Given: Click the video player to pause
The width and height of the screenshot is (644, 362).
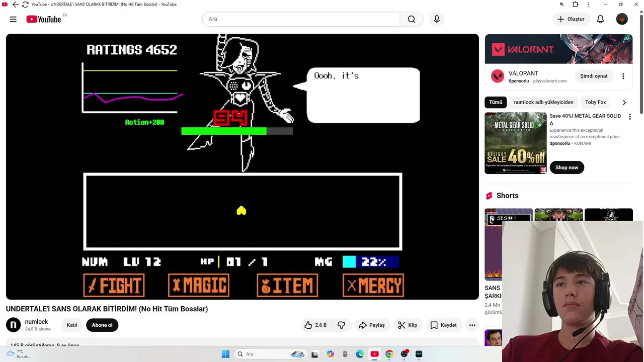Looking at the screenshot, I should click(243, 166).
